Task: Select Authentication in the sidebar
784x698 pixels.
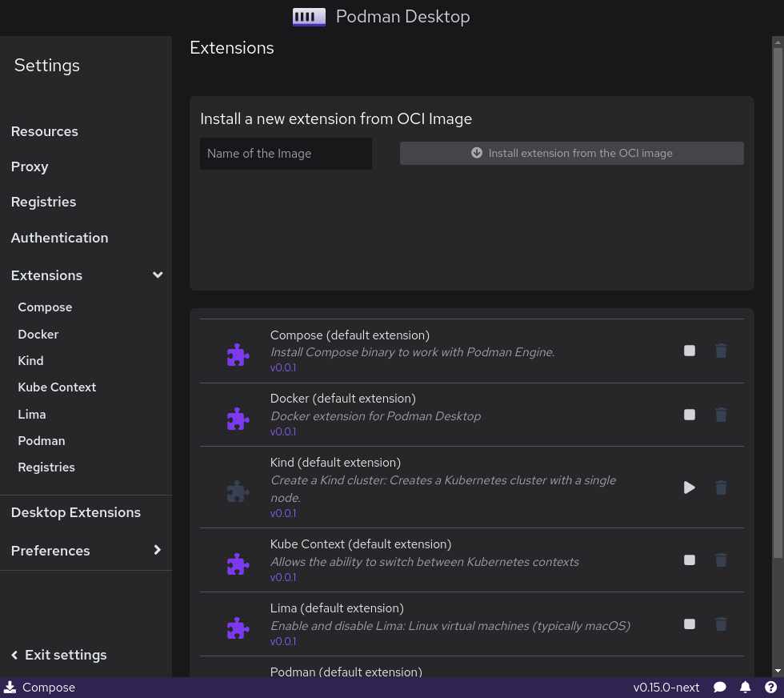Action: point(59,238)
